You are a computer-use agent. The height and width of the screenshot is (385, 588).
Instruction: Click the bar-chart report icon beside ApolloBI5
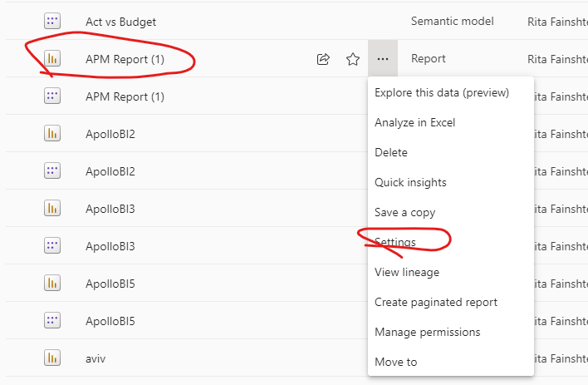[x=52, y=284]
